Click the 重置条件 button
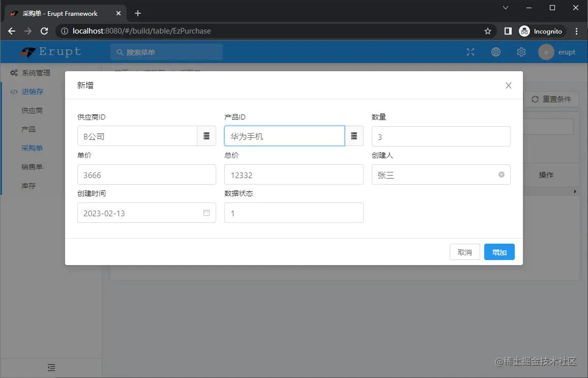588x378 pixels. click(x=551, y=99)
